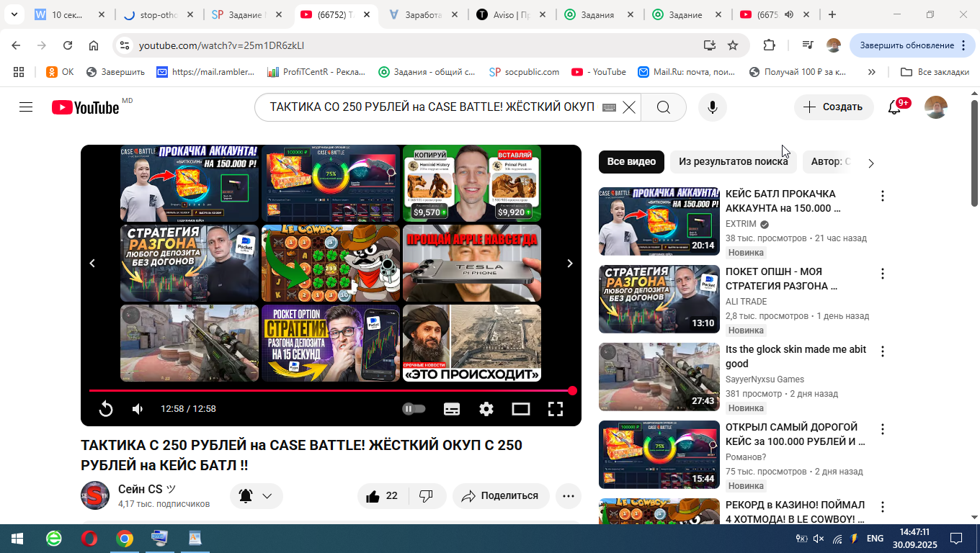Start voice search with microphone
This screenshot has height=553, width=980.
tap(713, 107)
